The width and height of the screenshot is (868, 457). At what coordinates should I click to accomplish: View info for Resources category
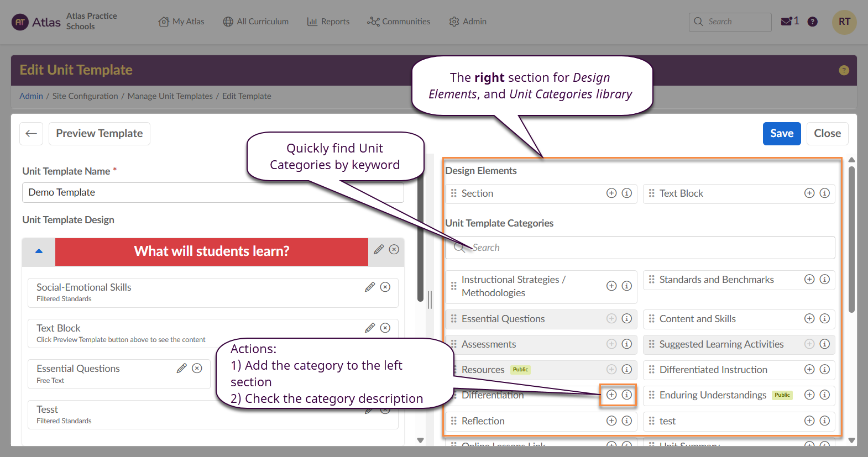tap(627, 370)
